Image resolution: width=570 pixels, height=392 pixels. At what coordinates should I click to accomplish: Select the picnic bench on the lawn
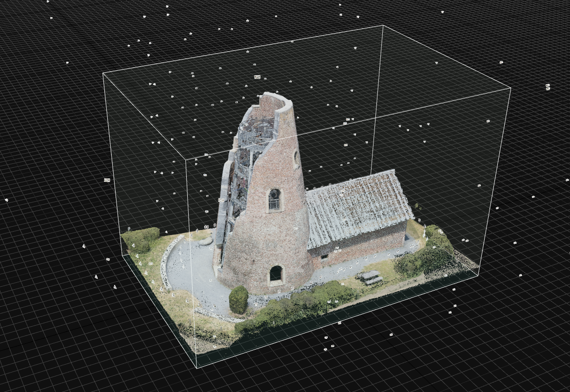click(372, 278)
